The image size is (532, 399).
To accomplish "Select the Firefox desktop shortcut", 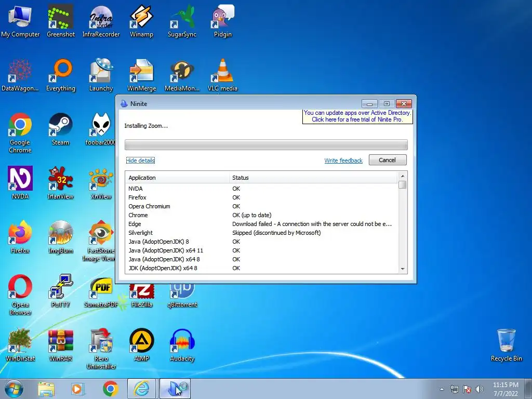I will tap(20, 237).
